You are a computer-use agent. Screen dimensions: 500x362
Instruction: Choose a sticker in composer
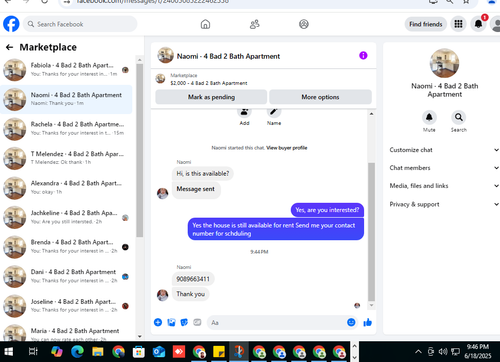click(x=184, y=322)
